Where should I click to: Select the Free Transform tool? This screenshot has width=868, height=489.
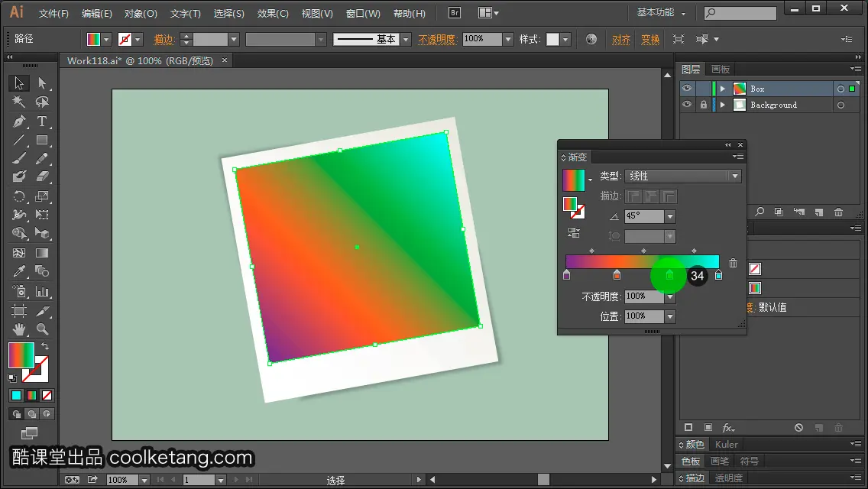tap(42, 215)
